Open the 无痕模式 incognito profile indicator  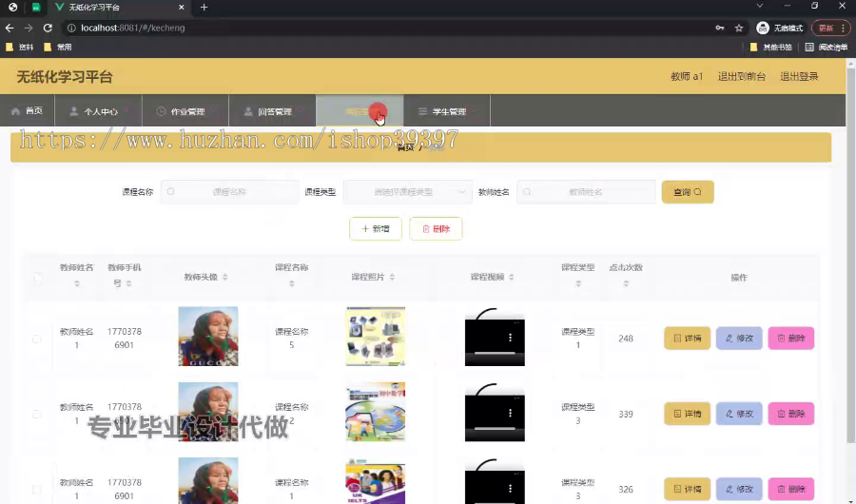[780, 28]
